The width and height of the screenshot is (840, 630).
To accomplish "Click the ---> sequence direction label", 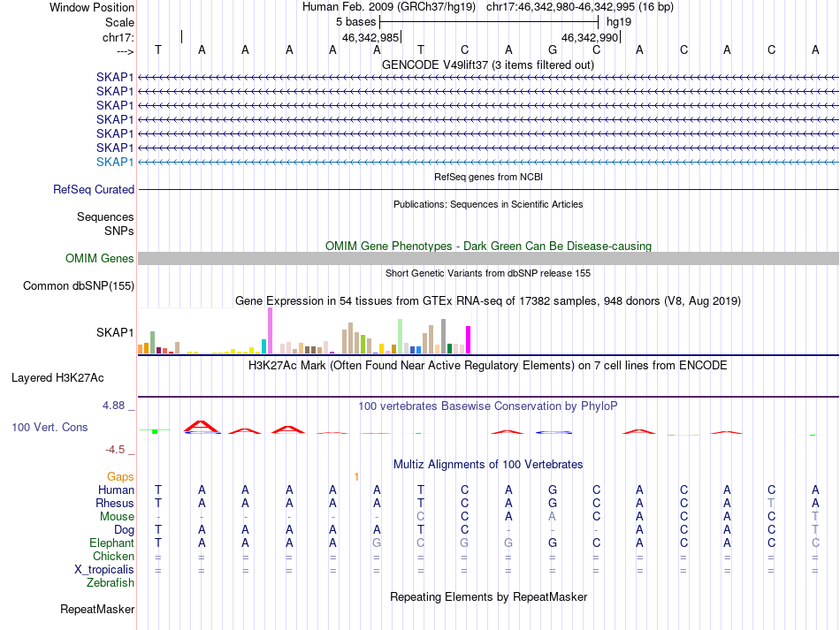I will [125, 51].
